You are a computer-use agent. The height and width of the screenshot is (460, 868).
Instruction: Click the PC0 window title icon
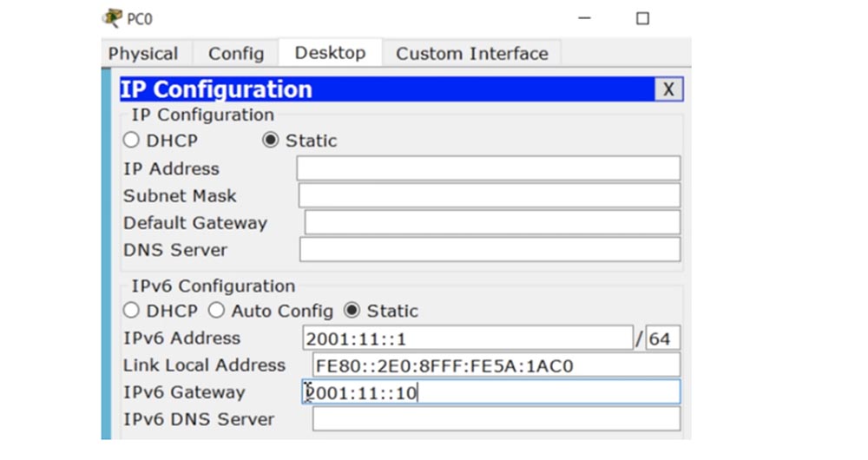coord(112,17)
